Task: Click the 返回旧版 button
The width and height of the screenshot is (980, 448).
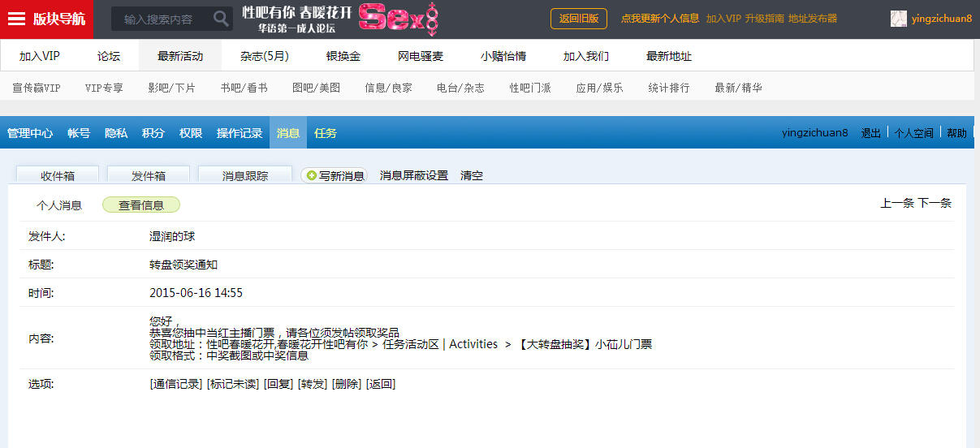Action: tap(579, 19)
